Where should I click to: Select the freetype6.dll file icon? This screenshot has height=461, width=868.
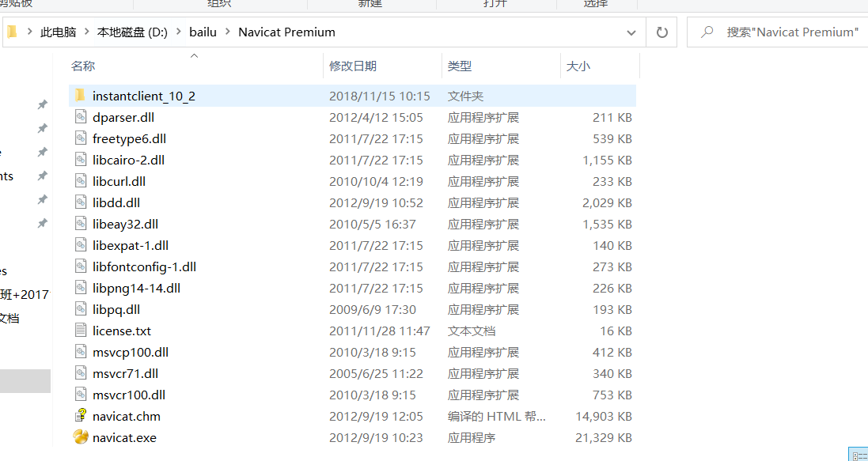click(81, 138)
